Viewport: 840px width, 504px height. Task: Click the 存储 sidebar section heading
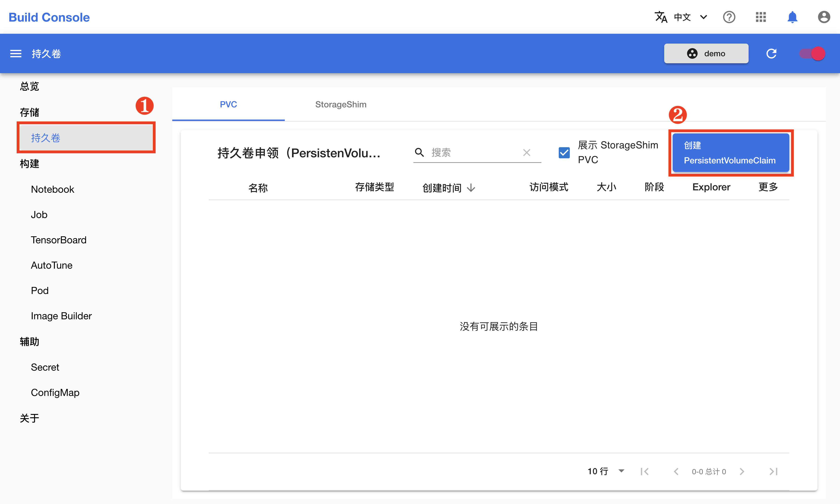29,113
